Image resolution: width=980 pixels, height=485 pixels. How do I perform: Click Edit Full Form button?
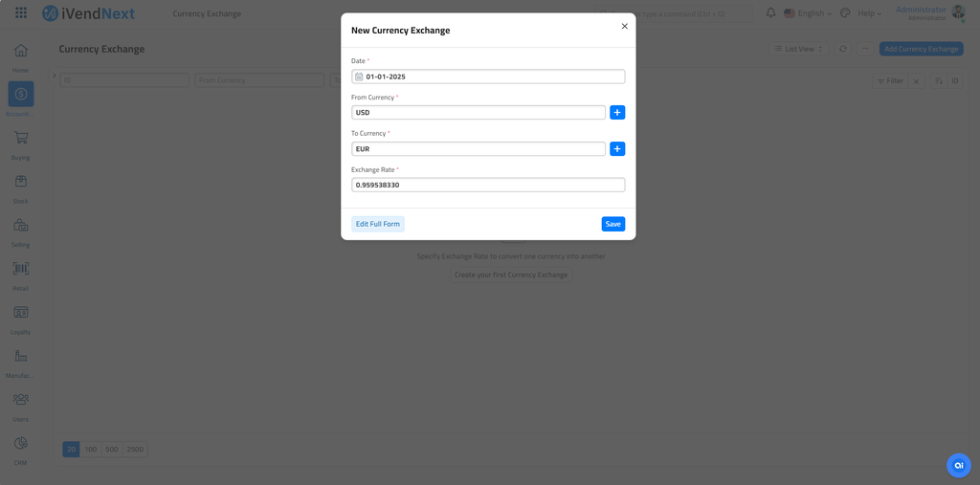(x=377, y=224)
